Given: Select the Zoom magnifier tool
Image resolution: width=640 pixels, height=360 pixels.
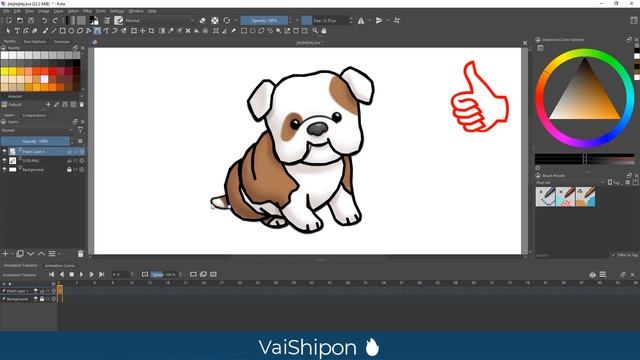Looking at the screenshot, I should click(x=315, y=31).
